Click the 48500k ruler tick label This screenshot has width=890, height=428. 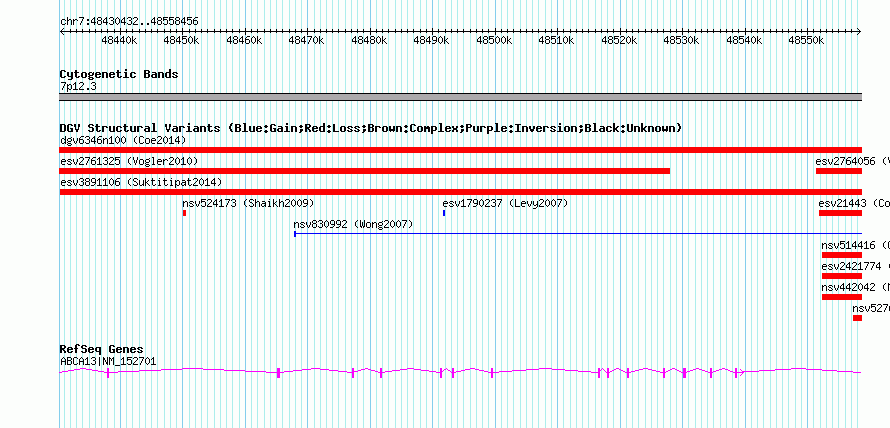click(494, 41)
